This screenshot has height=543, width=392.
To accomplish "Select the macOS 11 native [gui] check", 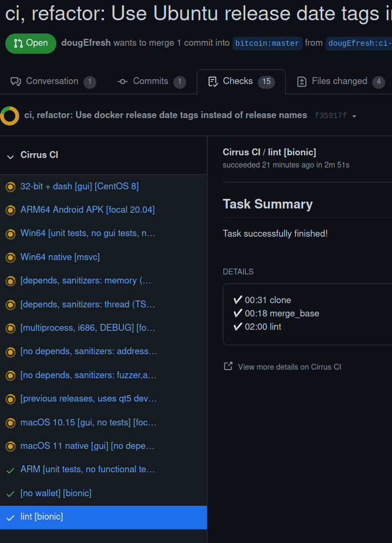I will 103,446.
